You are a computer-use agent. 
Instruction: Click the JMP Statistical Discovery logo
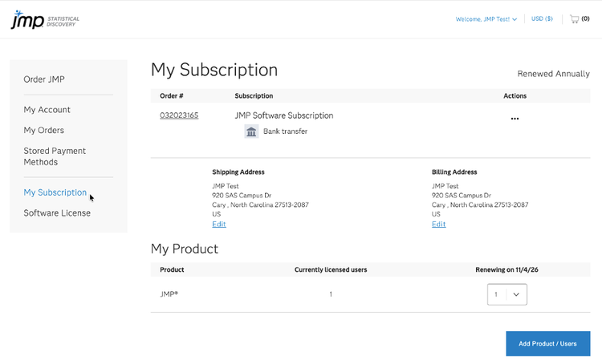coord(44,19)
